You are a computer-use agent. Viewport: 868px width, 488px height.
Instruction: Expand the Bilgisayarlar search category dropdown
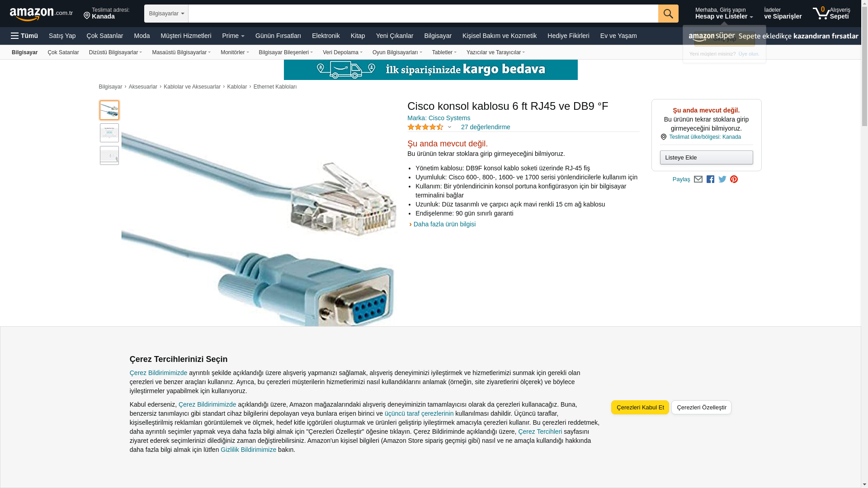166,14
